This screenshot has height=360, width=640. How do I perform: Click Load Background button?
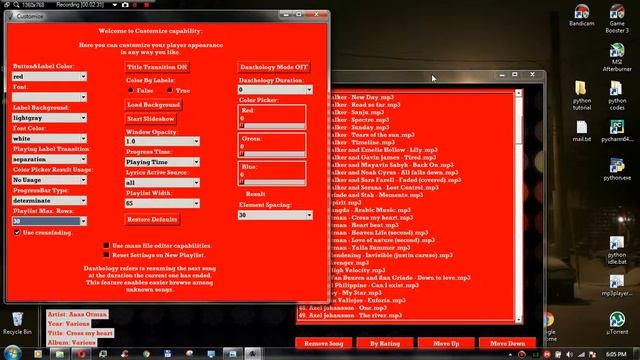(153, 105)
